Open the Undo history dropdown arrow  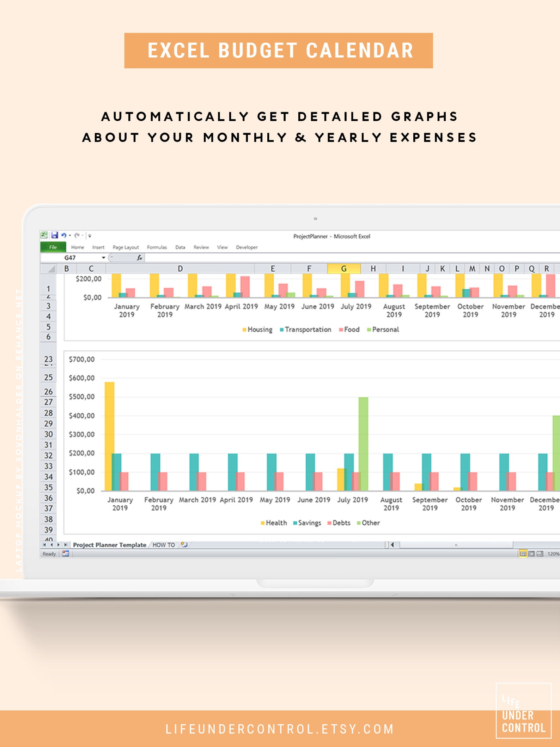[x=70, y=235]
